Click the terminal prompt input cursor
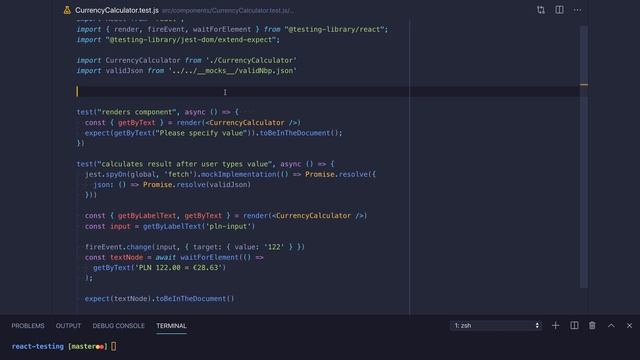The image size is (640, 360). [113, 346]
